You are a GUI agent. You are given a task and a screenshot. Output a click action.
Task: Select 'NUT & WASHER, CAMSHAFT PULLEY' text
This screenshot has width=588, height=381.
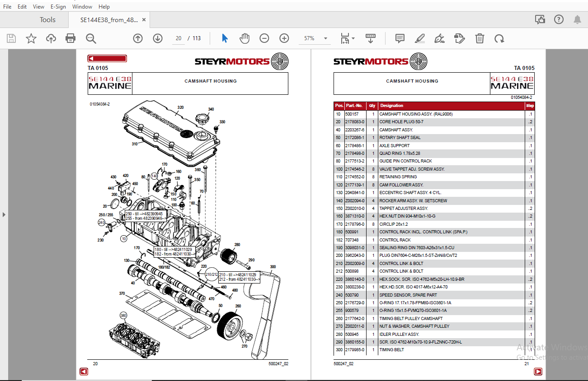tap(414, 326)
